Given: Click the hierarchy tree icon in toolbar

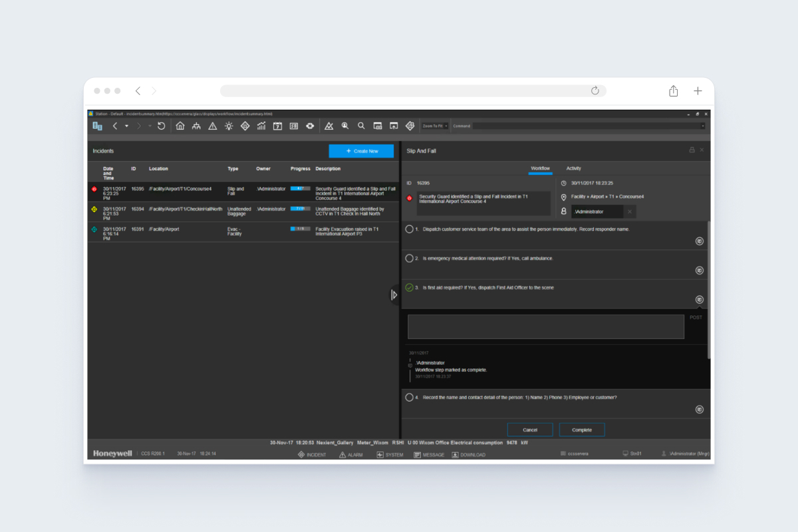Looking at the screenshot, I should coord(196,126).
